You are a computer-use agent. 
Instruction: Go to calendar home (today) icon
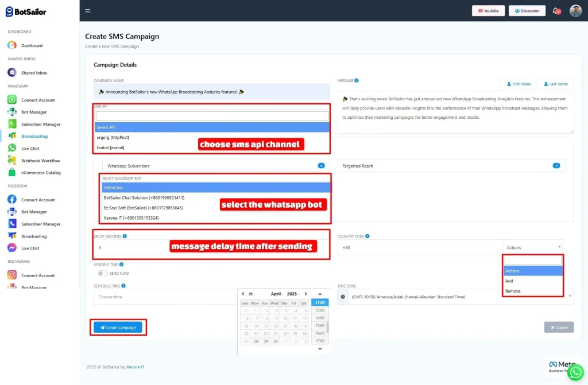coord(251,294)
